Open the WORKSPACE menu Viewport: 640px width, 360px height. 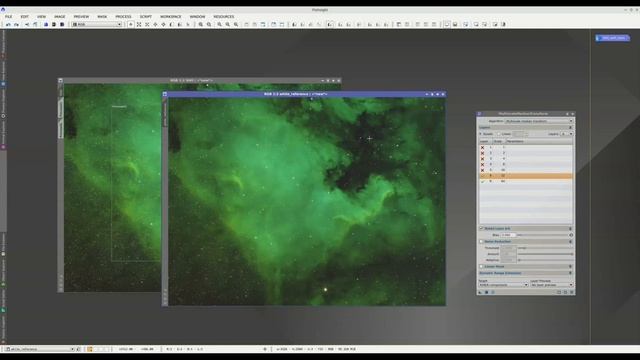tap(171, 17)
